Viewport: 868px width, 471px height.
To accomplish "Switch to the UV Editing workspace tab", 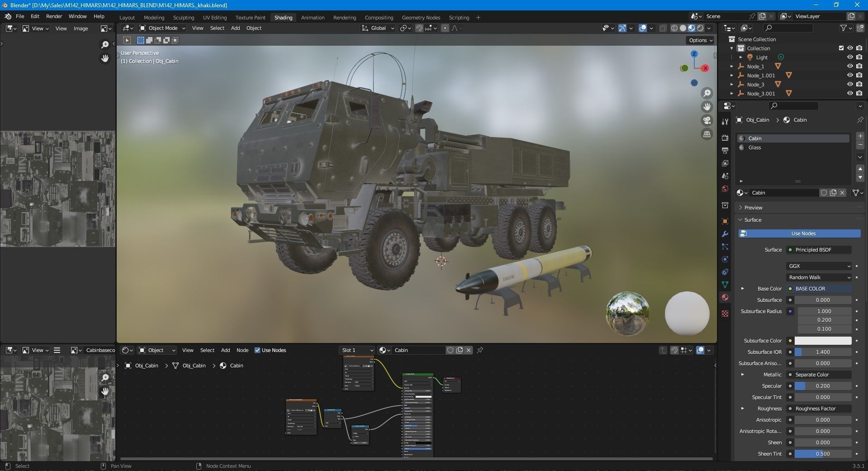I will click(214, 18).
